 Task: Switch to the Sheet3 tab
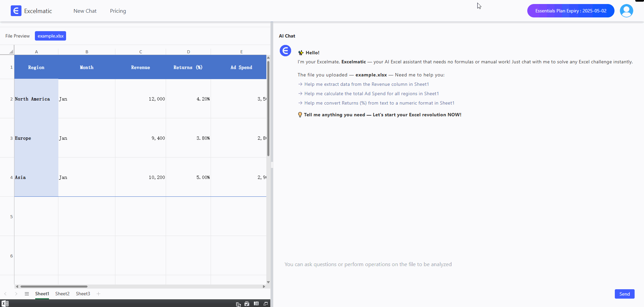click(x=83, y=294)
